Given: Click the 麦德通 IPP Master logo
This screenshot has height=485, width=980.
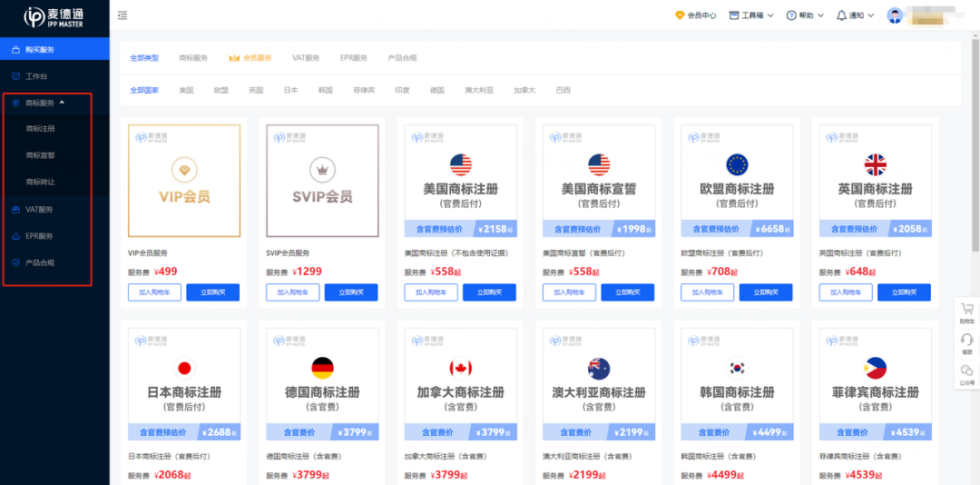Looking at the screenshot, I should tap(54, 17).
